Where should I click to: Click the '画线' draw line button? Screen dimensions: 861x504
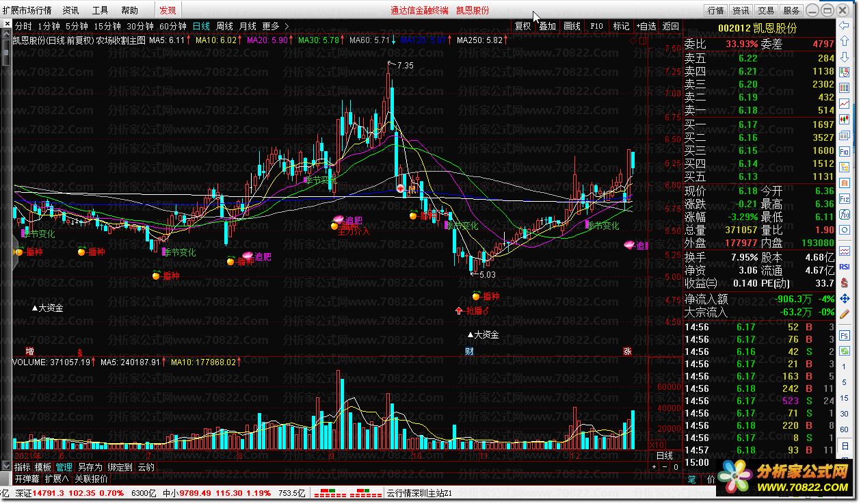(x=572, y=26)
